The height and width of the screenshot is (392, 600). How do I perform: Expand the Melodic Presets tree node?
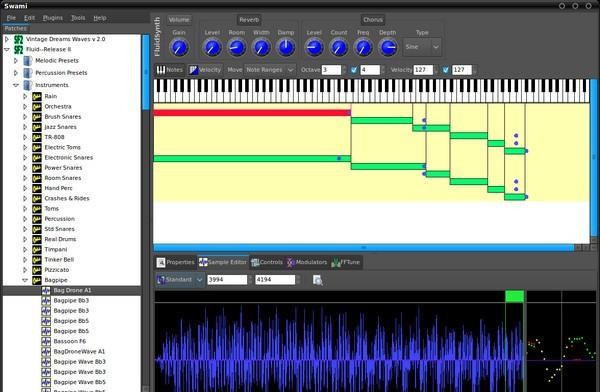coord(16,60)
